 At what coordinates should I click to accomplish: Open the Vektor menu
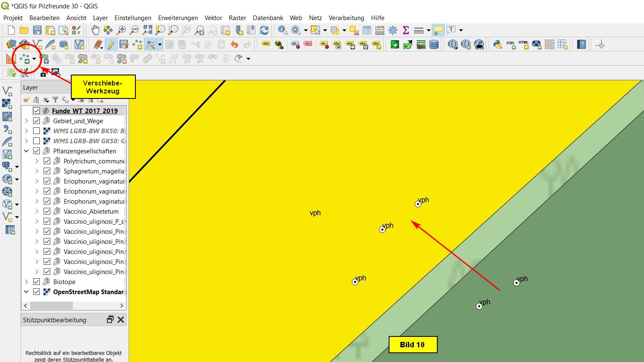coord(213,18)
